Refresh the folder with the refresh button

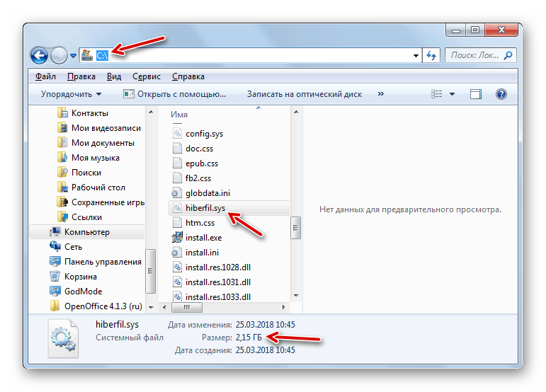(x=431, y=56)
